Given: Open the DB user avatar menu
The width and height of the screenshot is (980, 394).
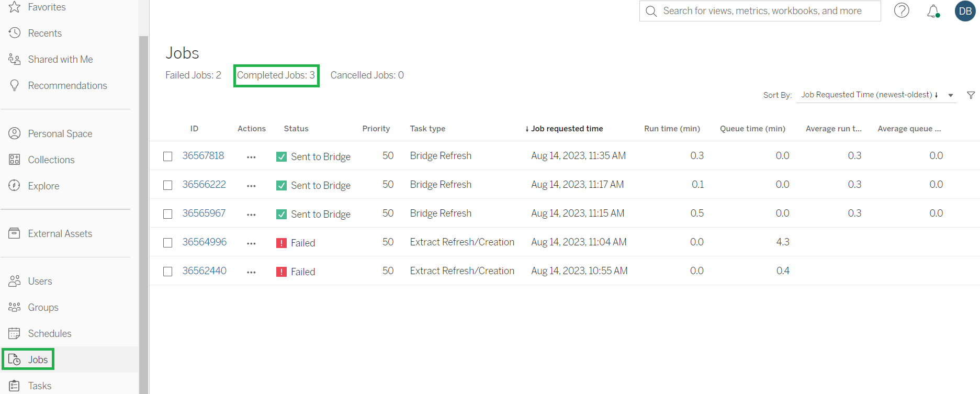Looking at the screenshot, I should pos(965,11).
